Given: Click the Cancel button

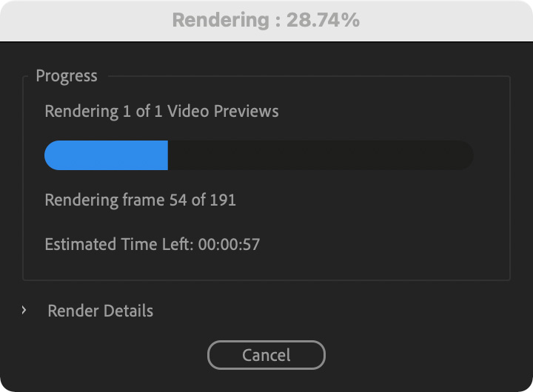Looking at the screenshot, I should [266, 355].
